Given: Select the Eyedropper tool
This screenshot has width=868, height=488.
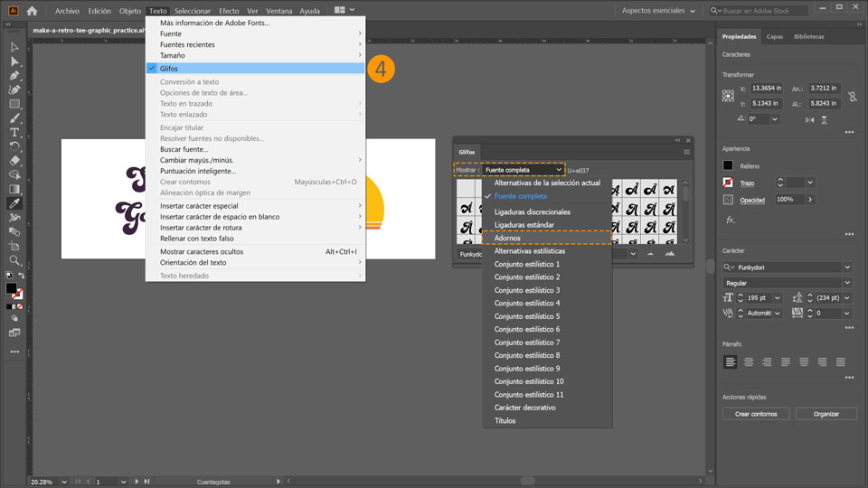Looking at the screenshot, I should coord(14,203).
